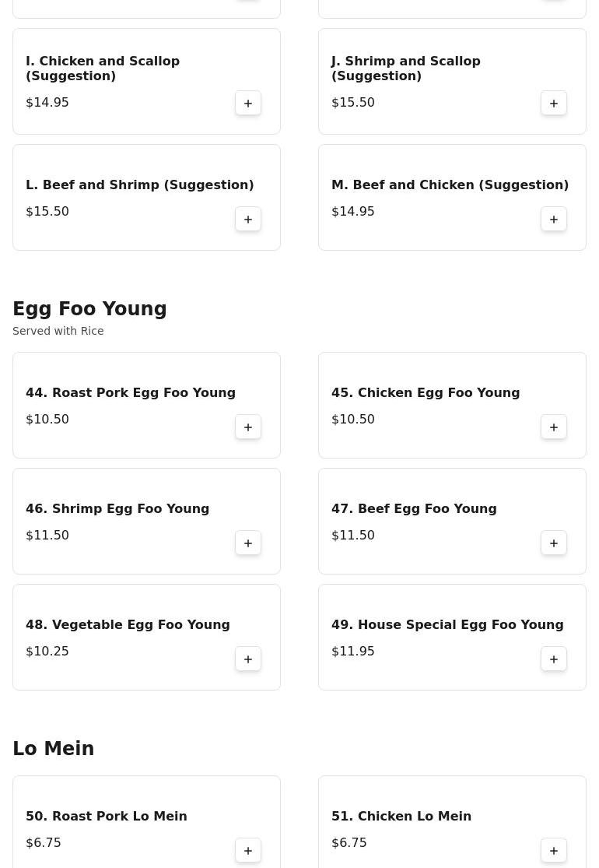The width and height of the screenshot is (599, 868).
Task: Click the Egg Foo Young section heading
Action: click(89, 309)
